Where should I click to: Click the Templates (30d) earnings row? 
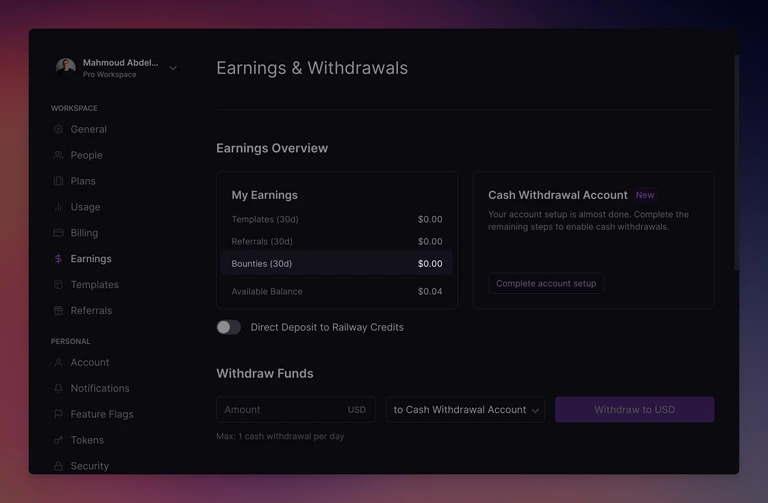(x=336, y=219)
